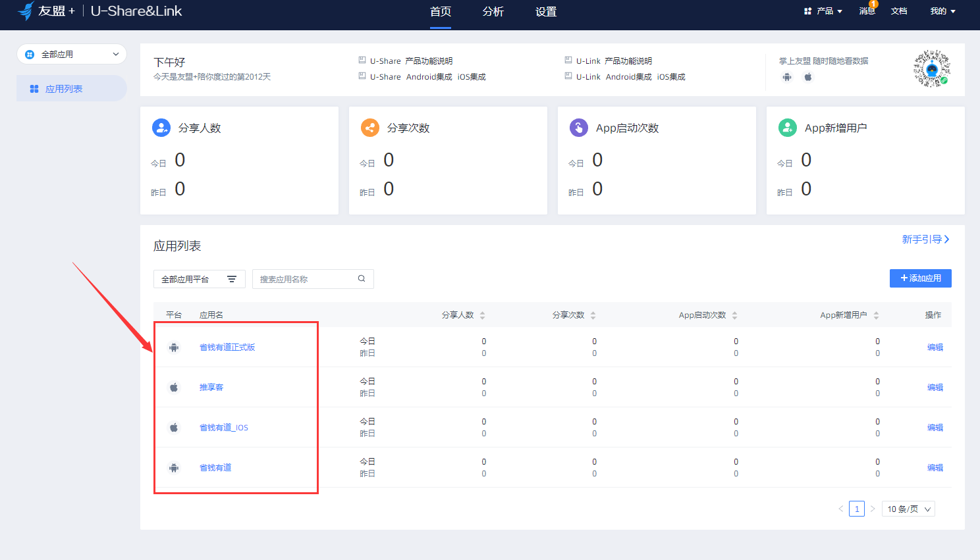Click Android platform icon for 省钱有道正式版
Image resolution: width=980 pixels, height=560 pixels.
click(x=174, y=347)
